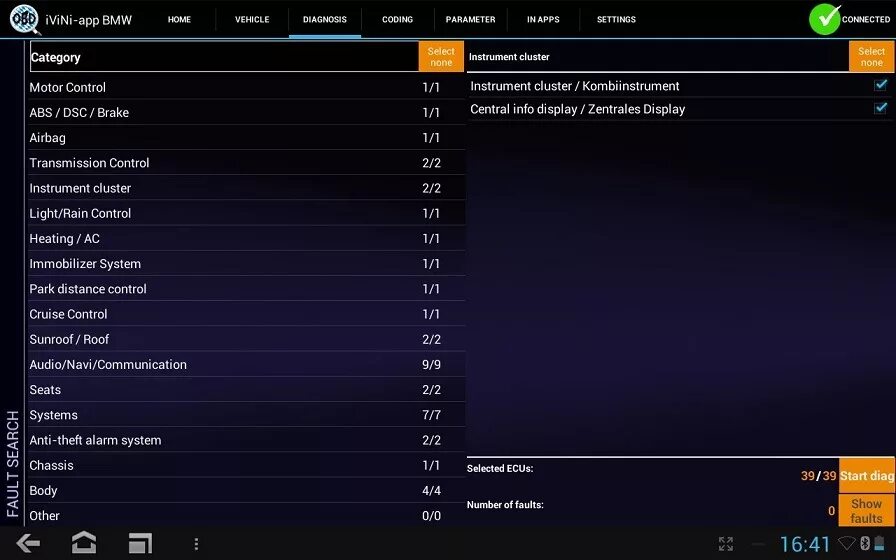Select the Motor Control category
Viewport: 896px width, 560px height.
(246, 87)
